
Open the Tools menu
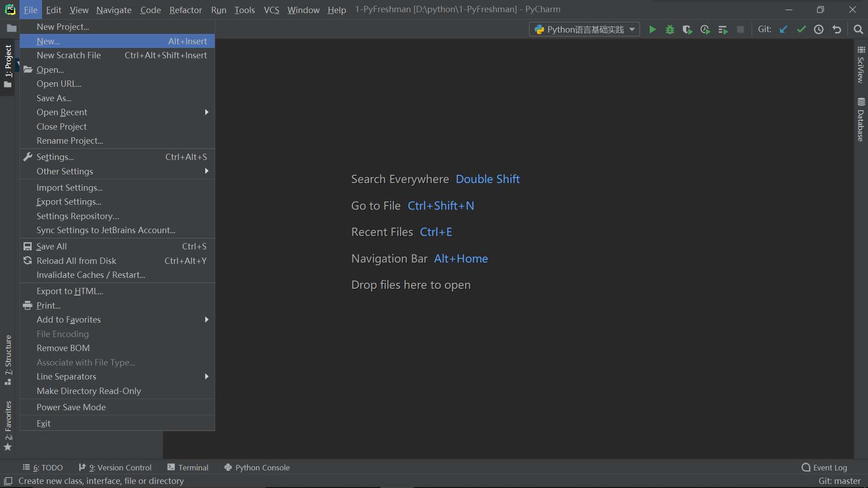[x=245, y=9]
